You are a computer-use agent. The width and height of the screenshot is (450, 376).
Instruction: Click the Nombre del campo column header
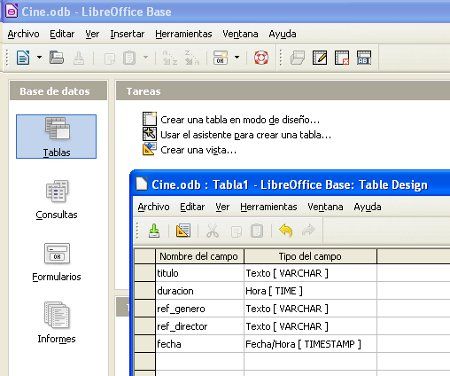tap(199, 256)
